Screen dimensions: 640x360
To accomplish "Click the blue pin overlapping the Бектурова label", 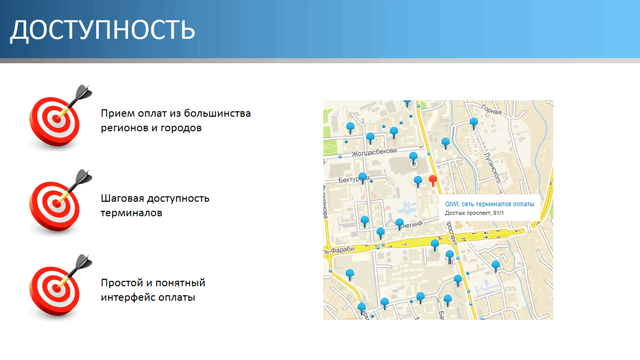I will 362,178.
